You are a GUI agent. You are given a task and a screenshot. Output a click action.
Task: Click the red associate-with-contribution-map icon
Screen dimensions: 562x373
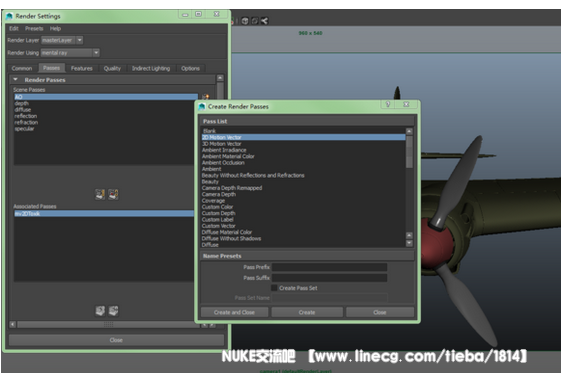click(113, 194)
